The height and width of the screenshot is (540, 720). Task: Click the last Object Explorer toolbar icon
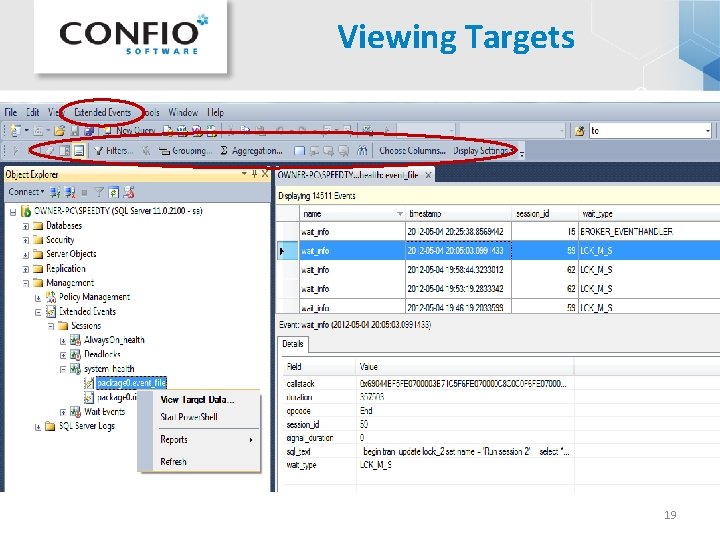click(x=129, y=192)
